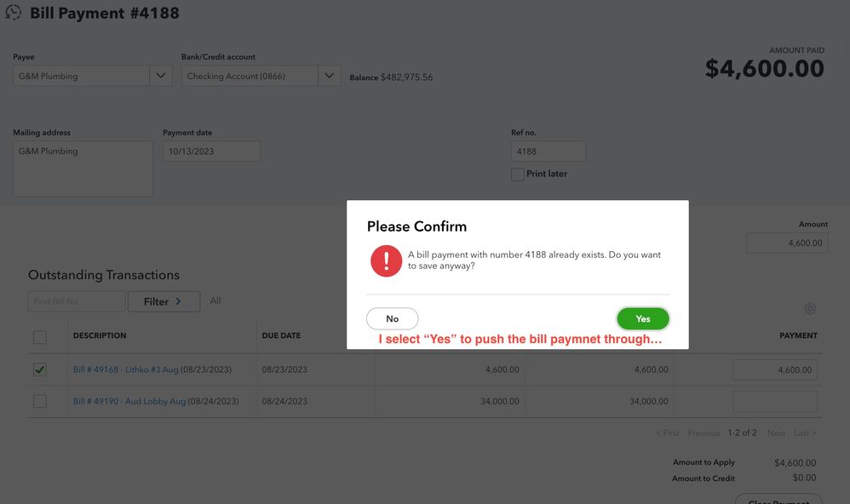
Task: Click the Mailing address text box
Action: tap(83, 169)
